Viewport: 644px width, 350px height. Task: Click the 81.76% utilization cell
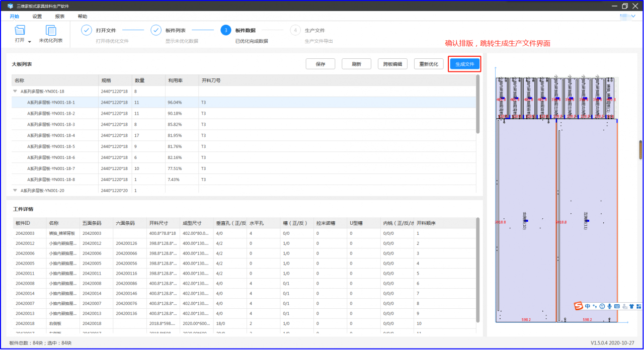(182, 146)
